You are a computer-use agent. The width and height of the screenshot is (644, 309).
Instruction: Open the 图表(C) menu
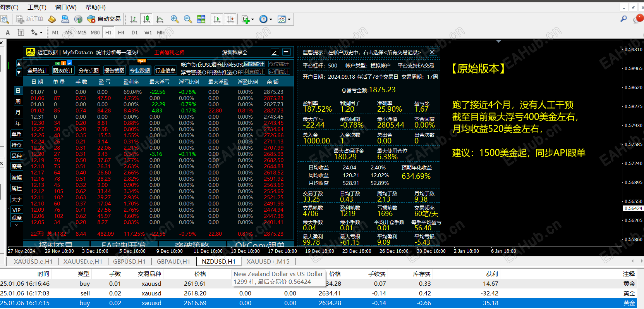(9, 7)
